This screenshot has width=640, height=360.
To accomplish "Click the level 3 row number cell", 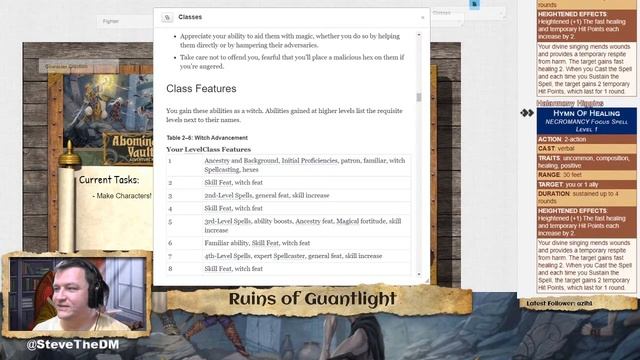I will pyautogui.click(x=184, y=196).
